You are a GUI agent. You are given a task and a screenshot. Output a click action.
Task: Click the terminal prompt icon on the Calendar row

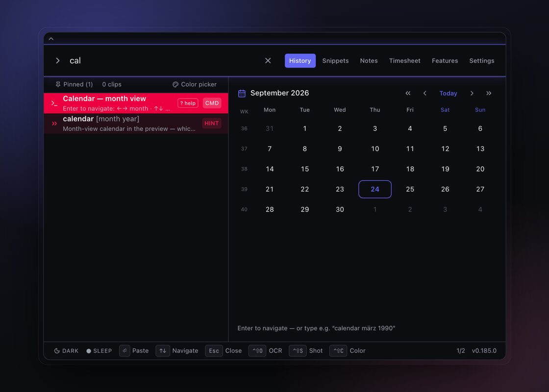coord(54,103)
